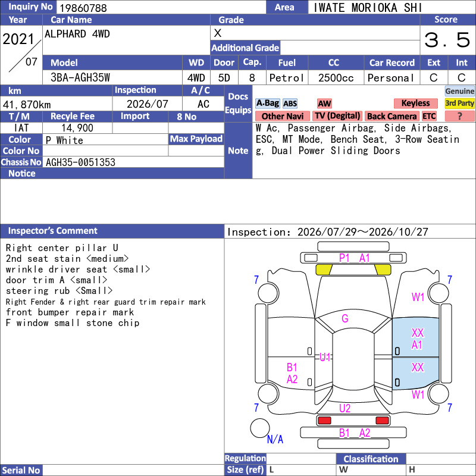Click the 2500cc engine value
The image size is (476, 476).
pyautogui.click(x=336, y=78)
